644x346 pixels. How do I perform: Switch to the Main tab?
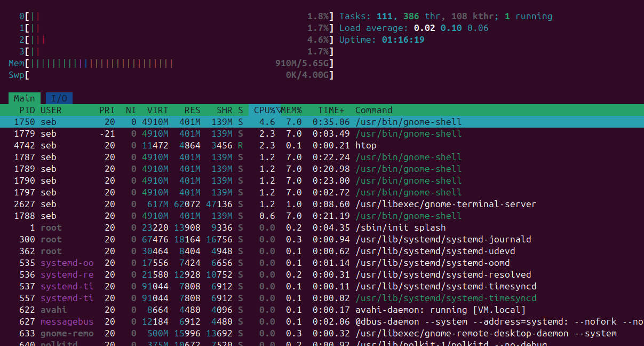[24, 98]
